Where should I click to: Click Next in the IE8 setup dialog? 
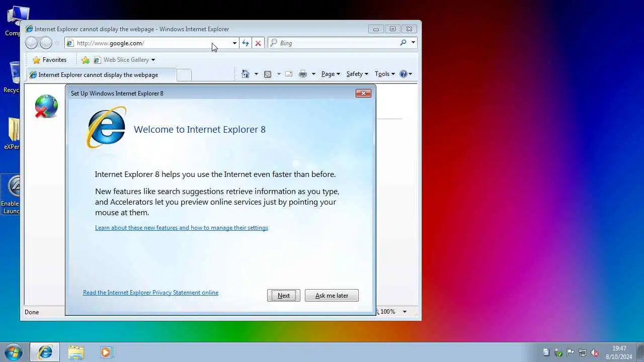284,296
